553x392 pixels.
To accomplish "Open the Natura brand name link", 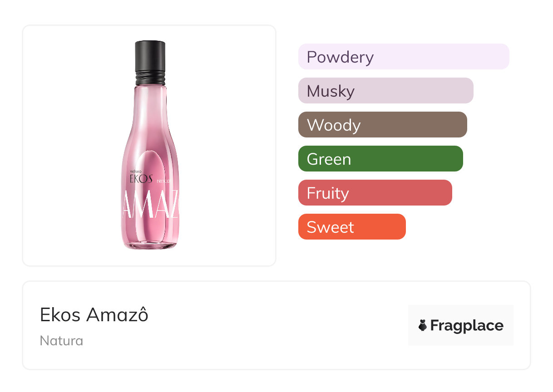I will [x=61, y=341].
